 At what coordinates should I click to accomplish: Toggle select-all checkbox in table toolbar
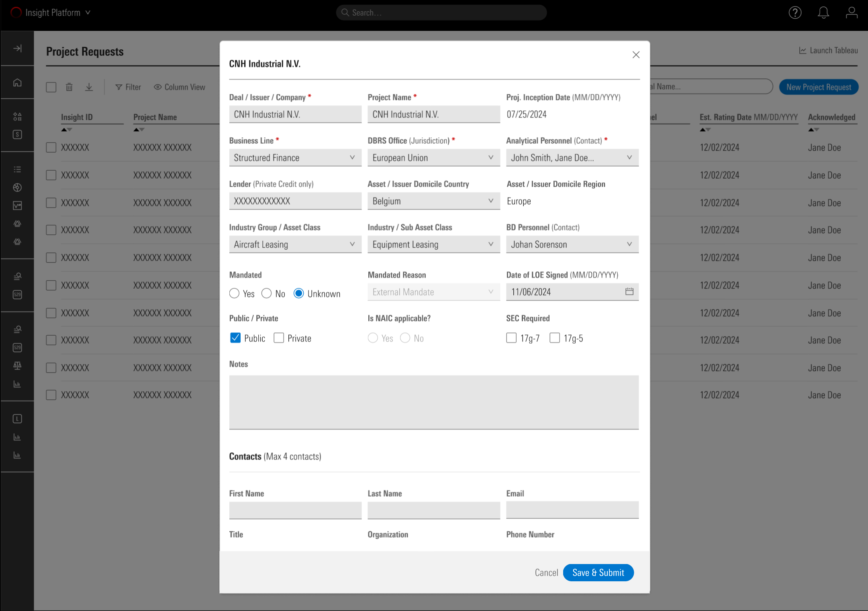point(51,87)
